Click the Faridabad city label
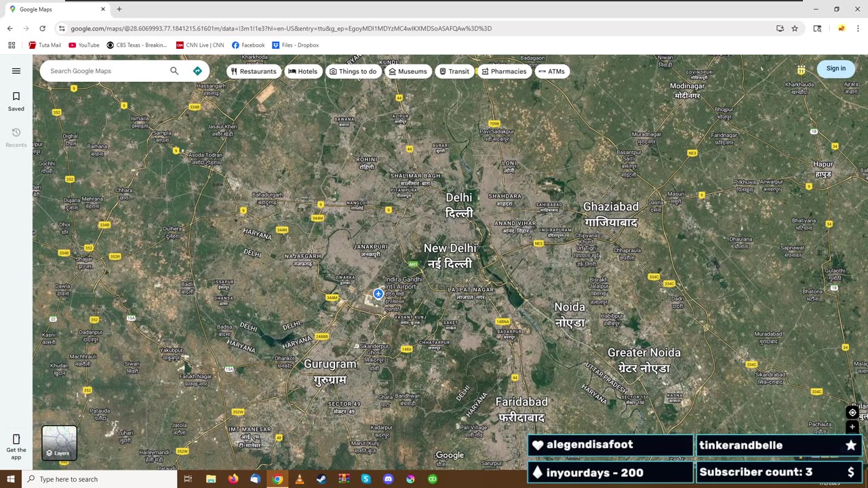The width and height of the screenshot is (868, 488). [x=521, y=409]
